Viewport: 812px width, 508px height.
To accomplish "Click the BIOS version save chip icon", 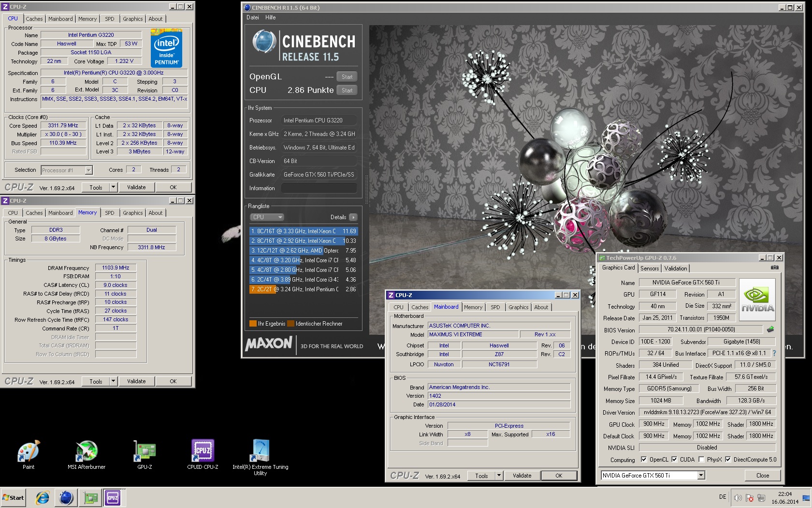I will [x=770, y=329].
